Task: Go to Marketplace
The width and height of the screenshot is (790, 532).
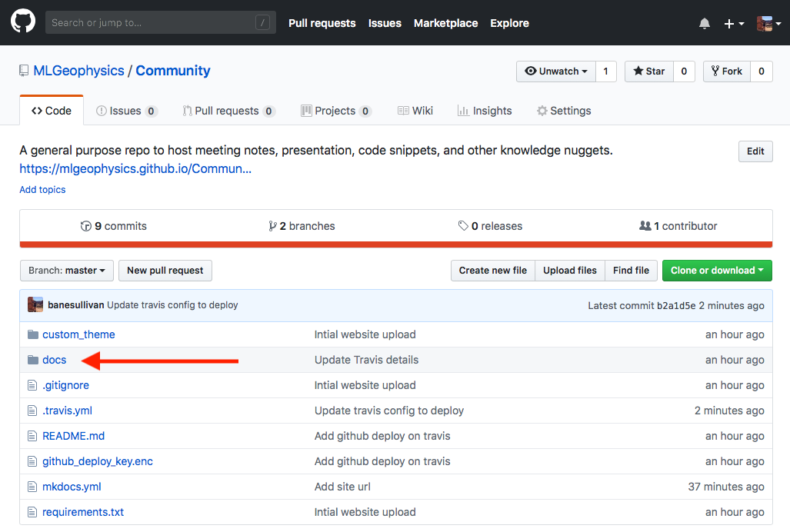Action: pyautogui.click(x=446, y=23)
